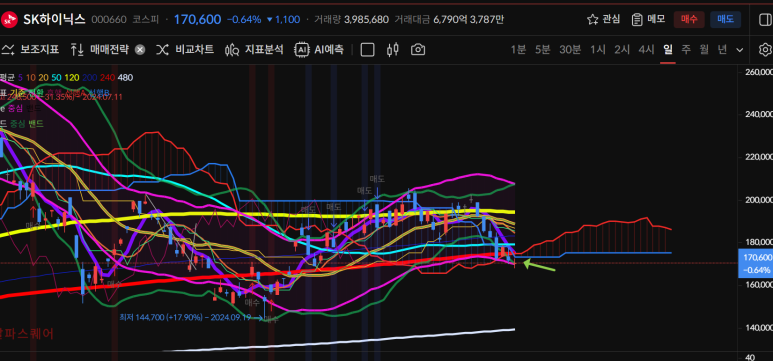Click the blue 매도 sell button

(x=725, y=19)
